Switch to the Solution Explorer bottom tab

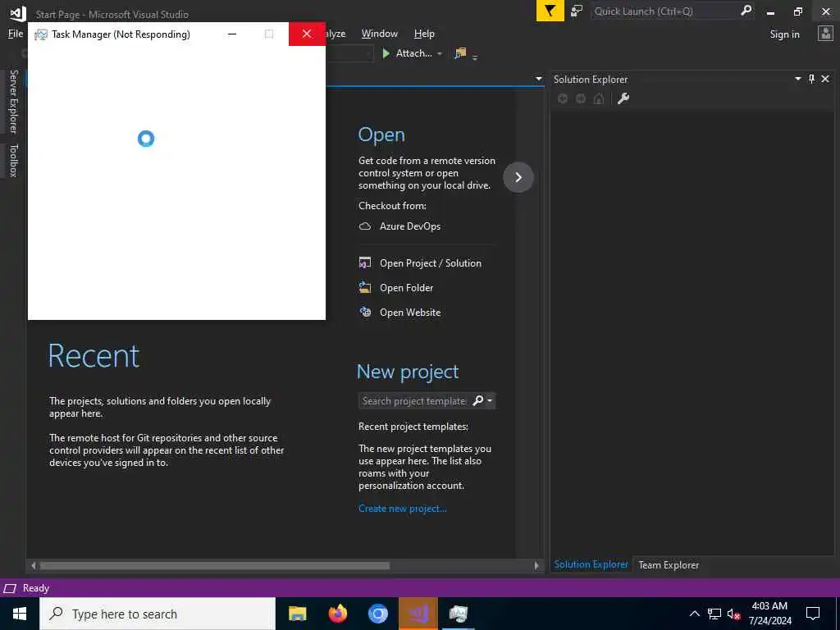tap(591, 564)
